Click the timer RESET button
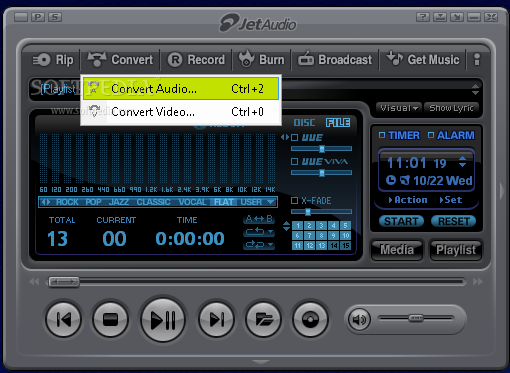510x373 pixels. click(x=454, y=221)
